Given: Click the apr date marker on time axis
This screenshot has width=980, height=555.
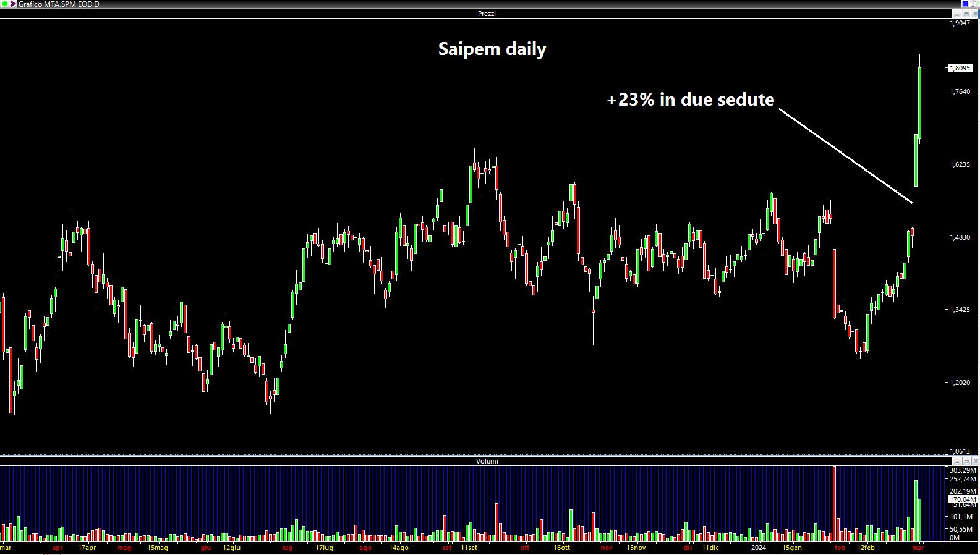Looking at the screenshot, I should click(x=58, y=548).
